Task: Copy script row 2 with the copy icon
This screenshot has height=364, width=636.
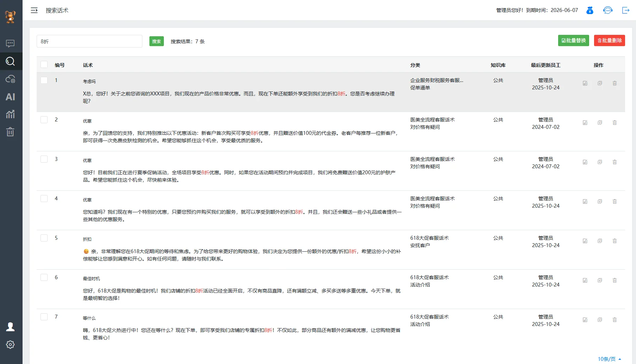Action: [600, 123]
